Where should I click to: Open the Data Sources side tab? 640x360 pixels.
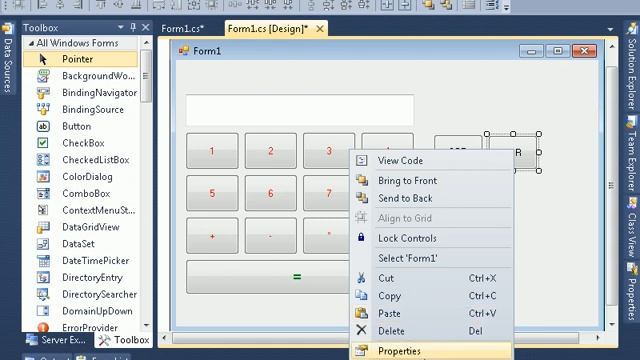click(x=7, y=58)
